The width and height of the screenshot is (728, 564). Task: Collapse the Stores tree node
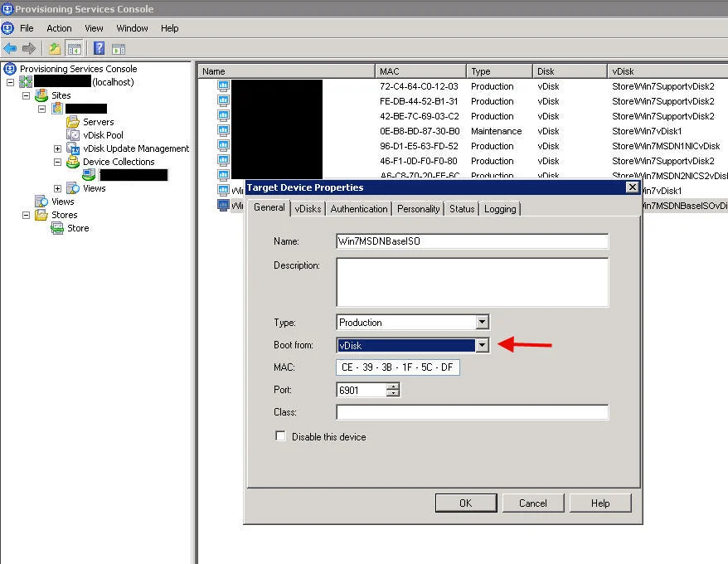point(26,215)
